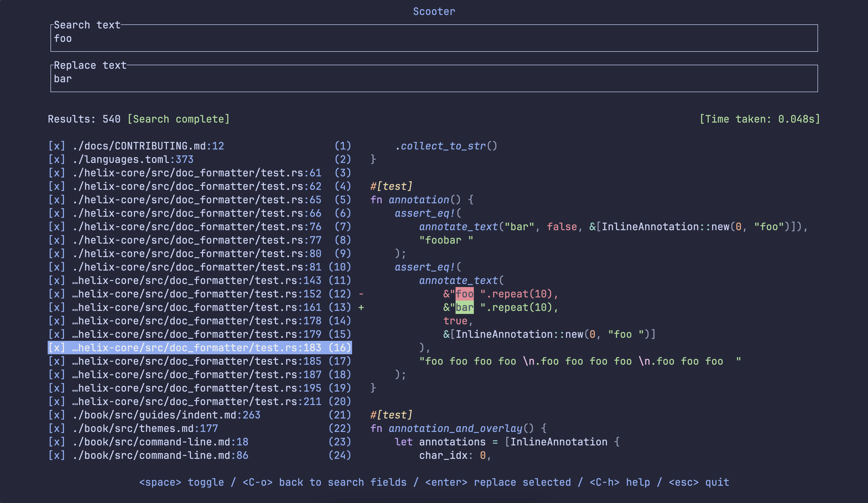
Task: Toggle checkbox for ./book/src/themes.md:177
Action: pyautogui.click(x=57, y=428)
